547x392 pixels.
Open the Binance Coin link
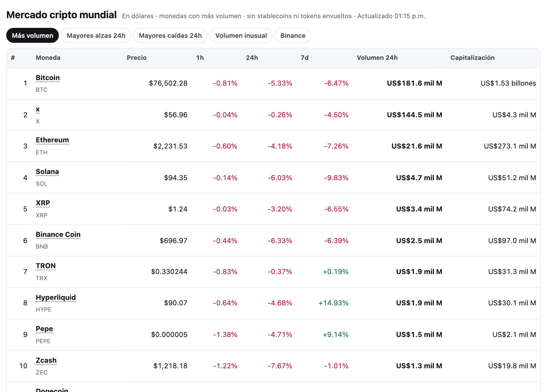click(x=58, y=235)
